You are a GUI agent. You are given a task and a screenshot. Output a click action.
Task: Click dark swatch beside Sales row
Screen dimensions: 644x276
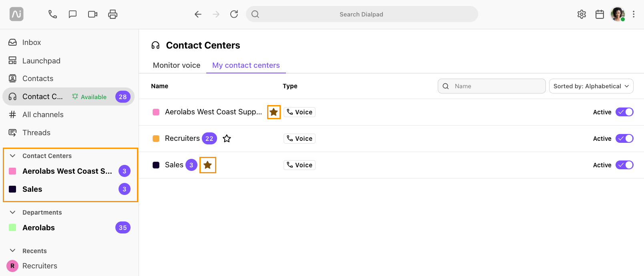156,165
